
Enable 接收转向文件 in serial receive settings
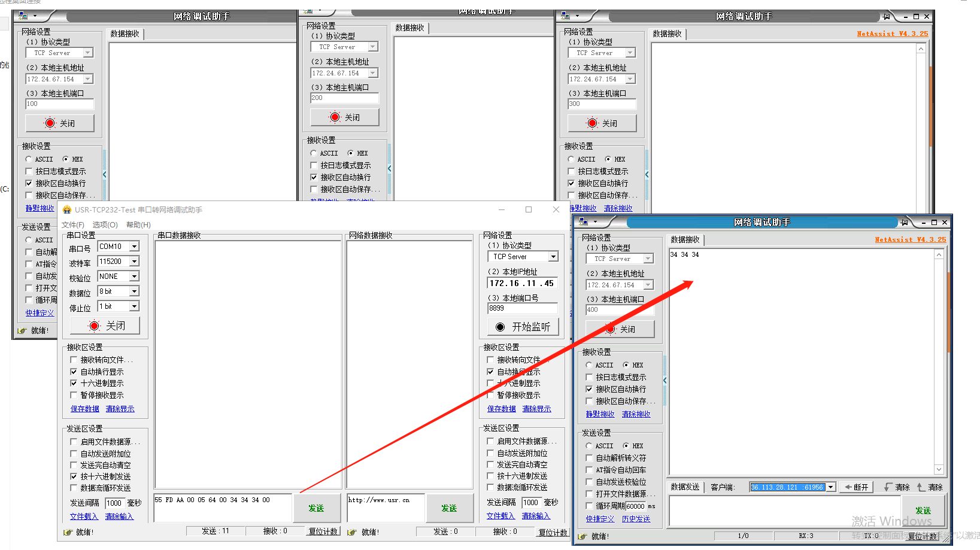click(x=74, y=360)
